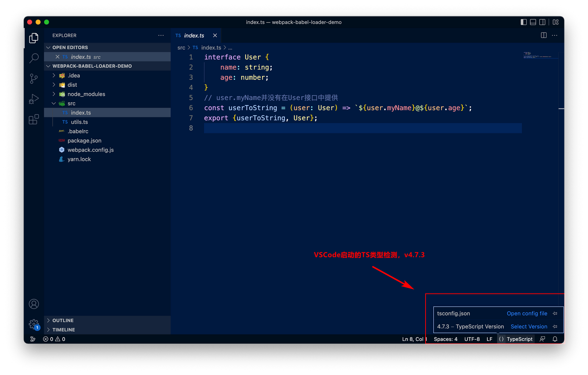Viewport: 588px width, 375px height.
Task: Open the language status braces icon
Action: 501,339
